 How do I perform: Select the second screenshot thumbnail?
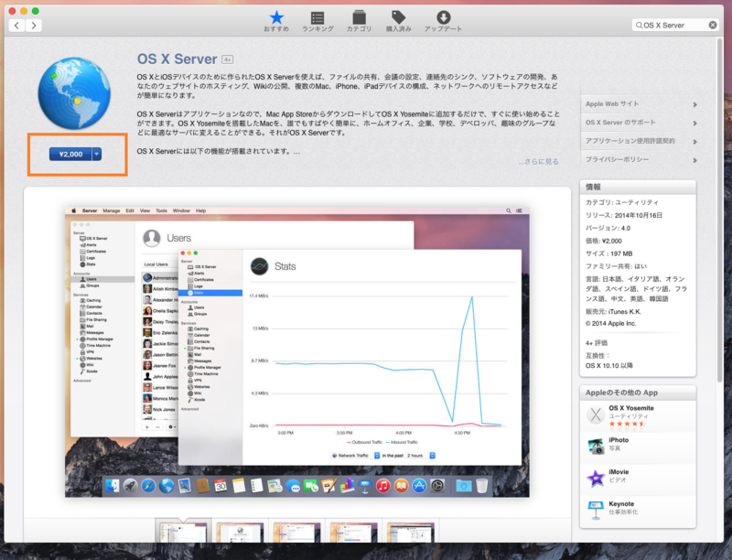[x=240, y=532]
